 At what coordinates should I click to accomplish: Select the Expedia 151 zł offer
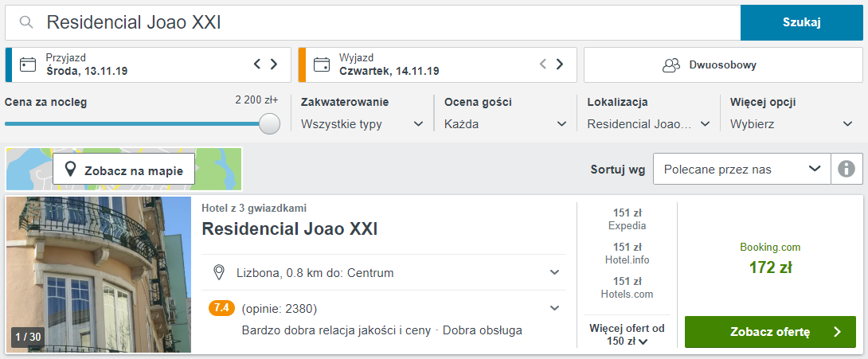627,219
